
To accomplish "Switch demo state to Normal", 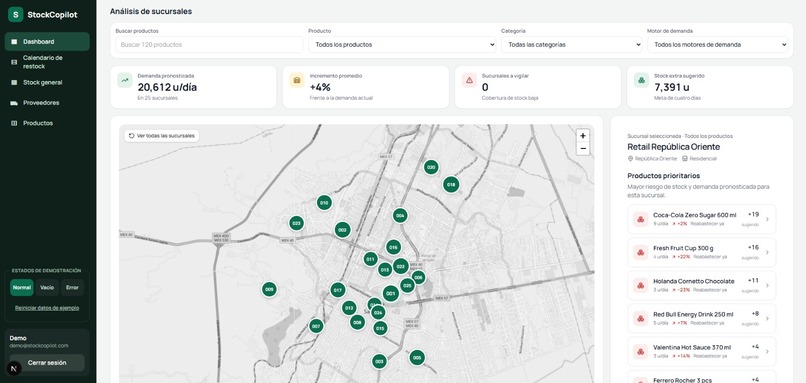I will click(x=22, y=287).
